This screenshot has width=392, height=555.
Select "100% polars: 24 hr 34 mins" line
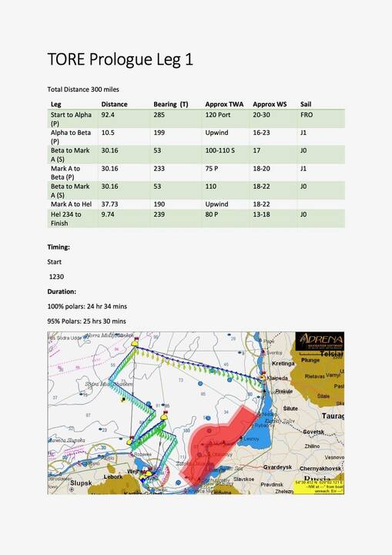coord(87,307)
